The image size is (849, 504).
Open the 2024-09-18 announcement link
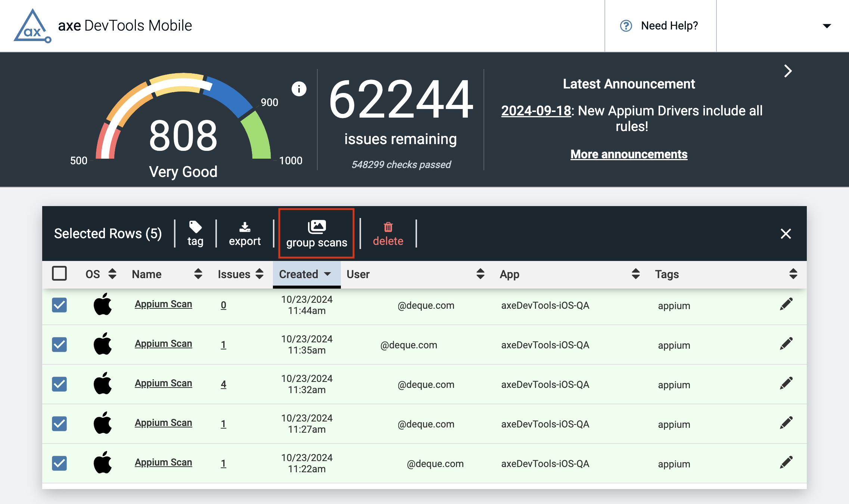(536, 111)
